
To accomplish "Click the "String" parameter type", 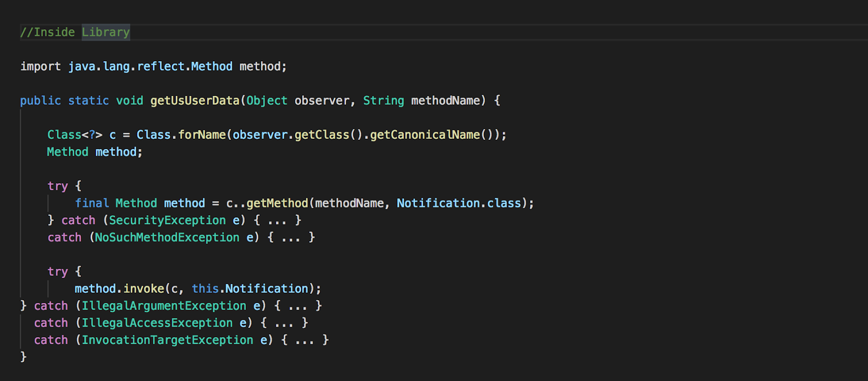I will (x=384, y=100).
